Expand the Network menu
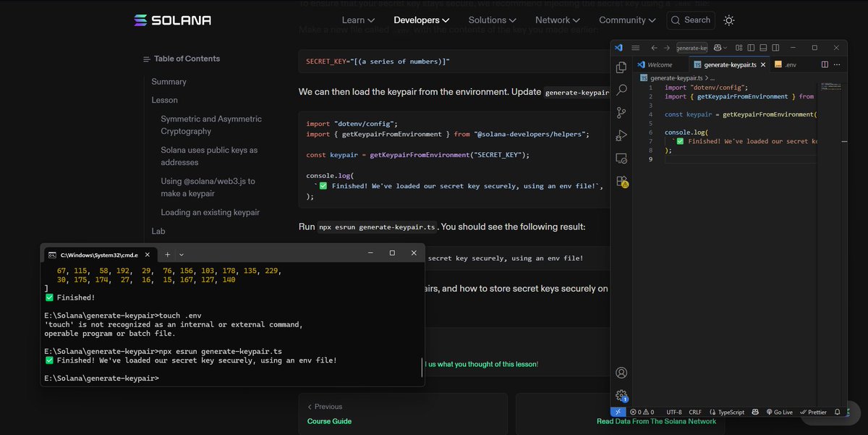Viewport: 868px width, 435px height. [x=558, y=20]
